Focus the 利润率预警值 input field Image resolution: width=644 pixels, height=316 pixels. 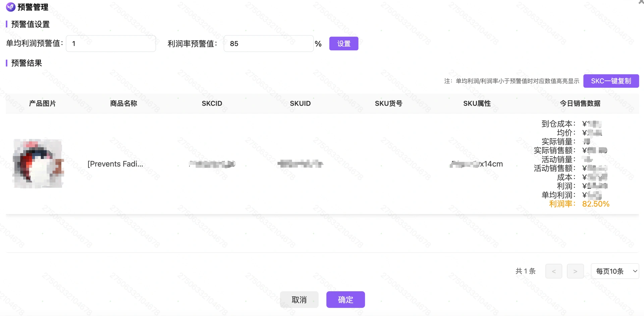click(x=269, y=44)
